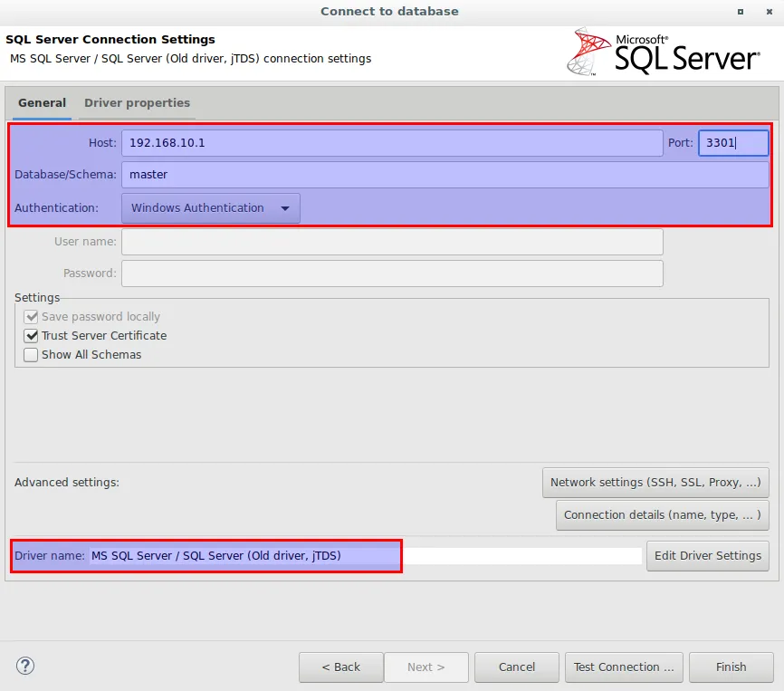Click the Database/Schema field containing master
The height and width of the screenshot is (691, 784).
[445, 175]
